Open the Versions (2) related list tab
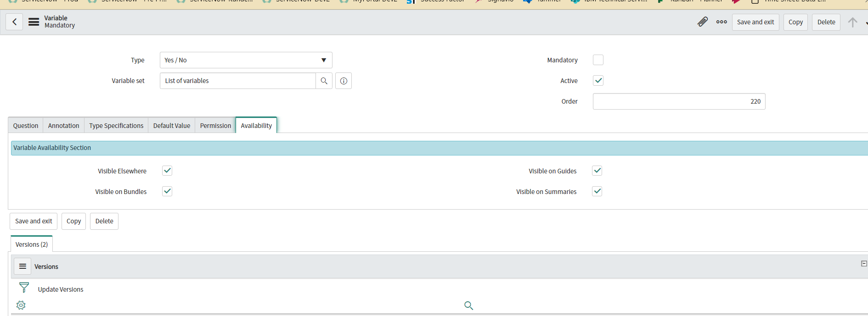868x316 pixels. coord(32,244)
